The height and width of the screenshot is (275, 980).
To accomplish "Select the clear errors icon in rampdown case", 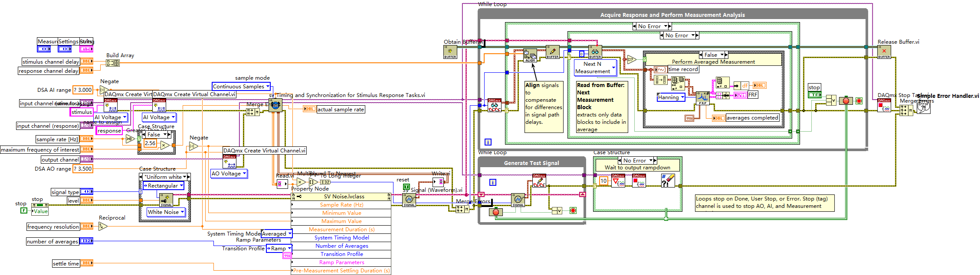I will [668, 180].
